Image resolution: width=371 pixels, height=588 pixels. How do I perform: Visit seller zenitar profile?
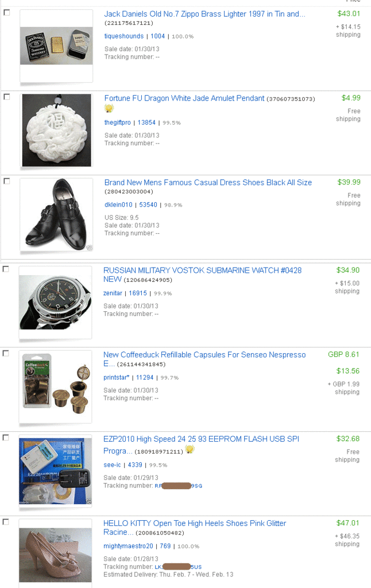(x=113, y=293)
